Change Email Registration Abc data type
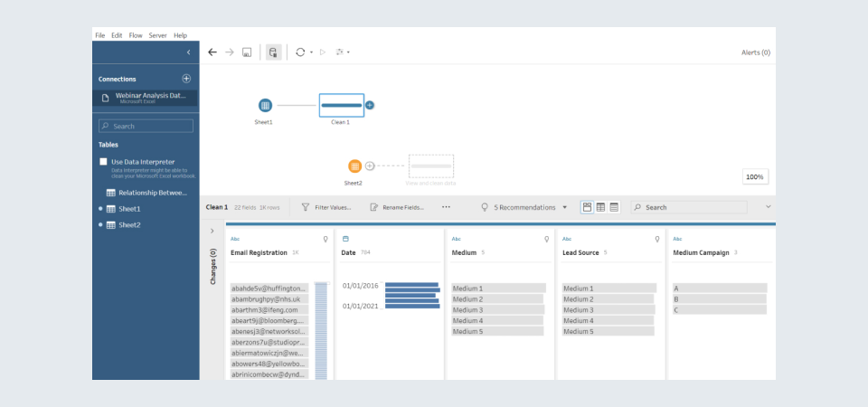 pos(235,239)
